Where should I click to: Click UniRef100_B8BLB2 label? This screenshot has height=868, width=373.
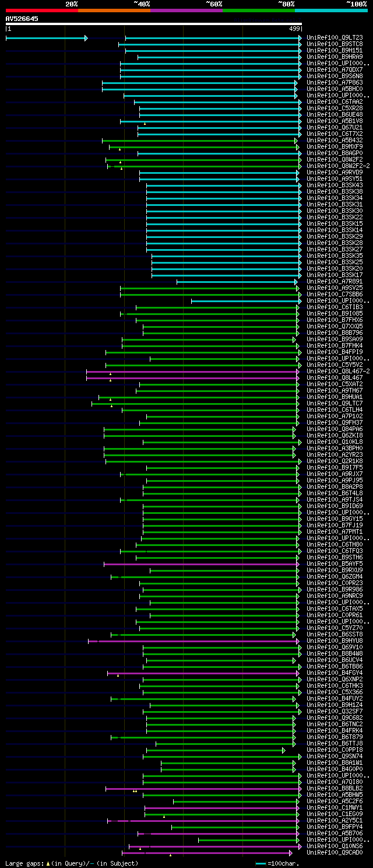(x=335, y=789)
